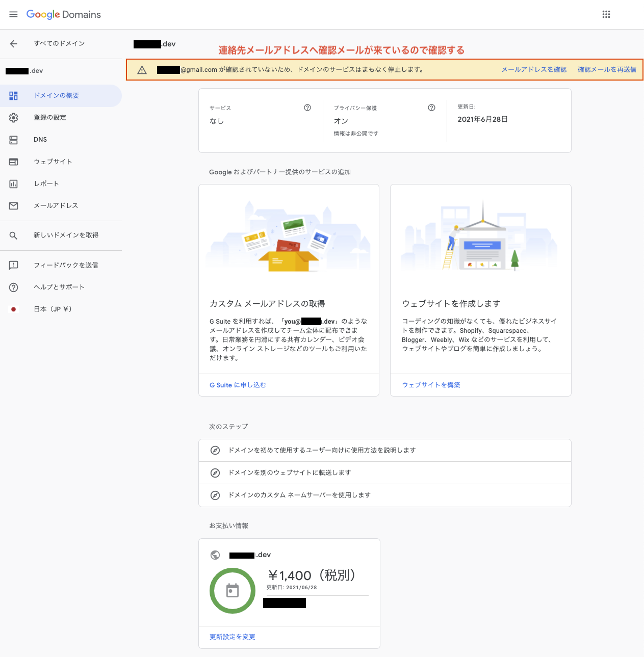Open 登録の設定 in sidebar

point(61,118)
